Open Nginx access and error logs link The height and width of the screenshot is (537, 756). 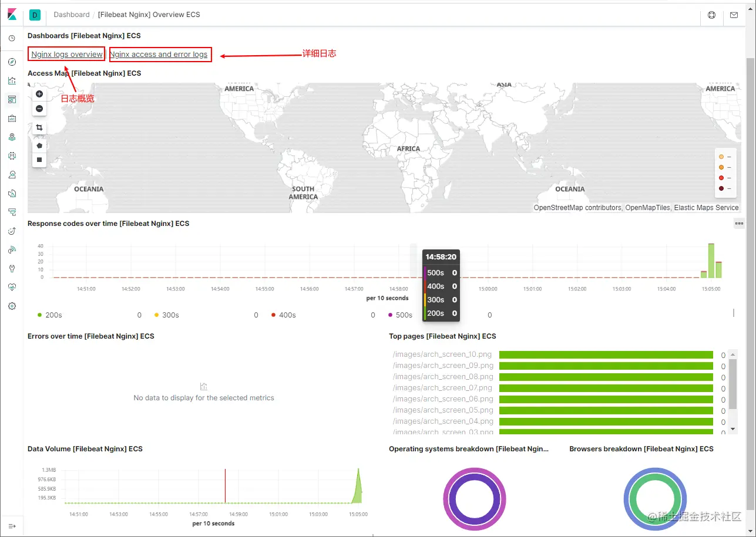tap(159, 55)
